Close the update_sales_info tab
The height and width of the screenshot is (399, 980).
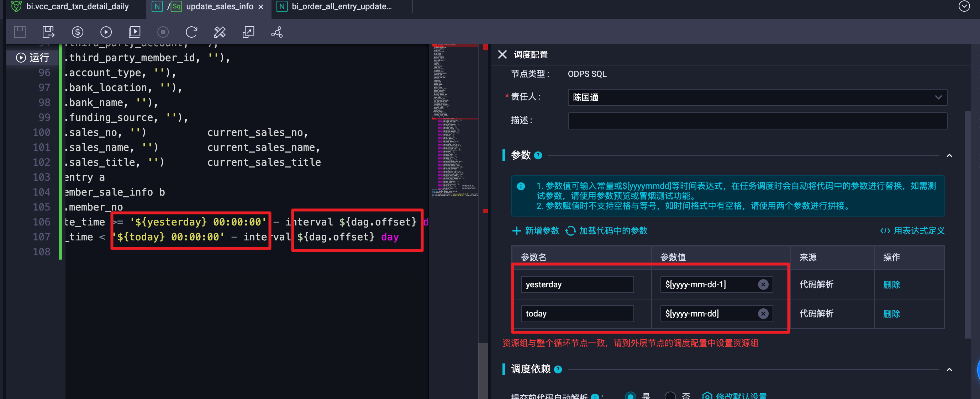[261, 6]
